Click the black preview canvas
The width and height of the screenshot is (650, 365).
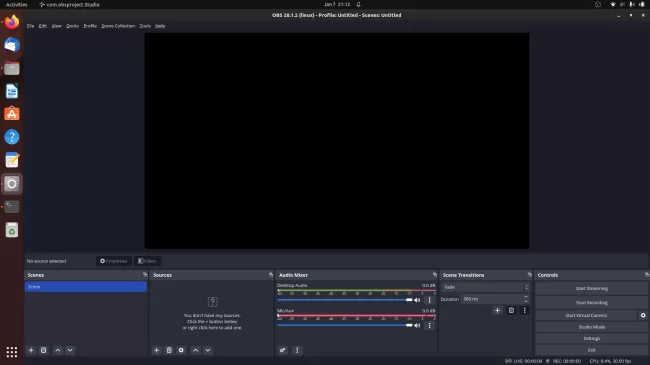[x=337, y=141]
